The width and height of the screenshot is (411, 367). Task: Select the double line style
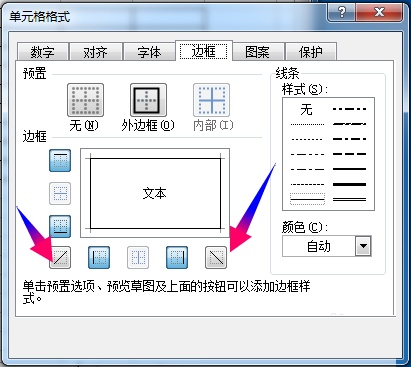point(349,199)
